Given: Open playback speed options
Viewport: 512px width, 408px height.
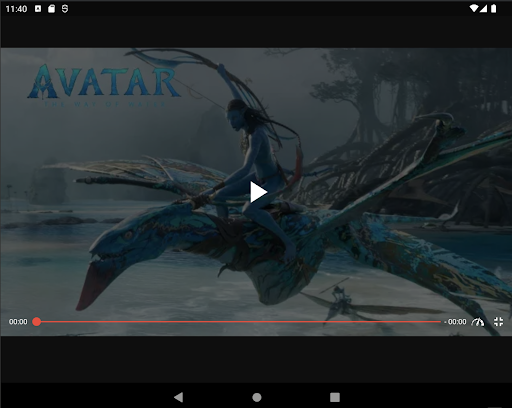Looking at the screenshot, I should [478, 322].
